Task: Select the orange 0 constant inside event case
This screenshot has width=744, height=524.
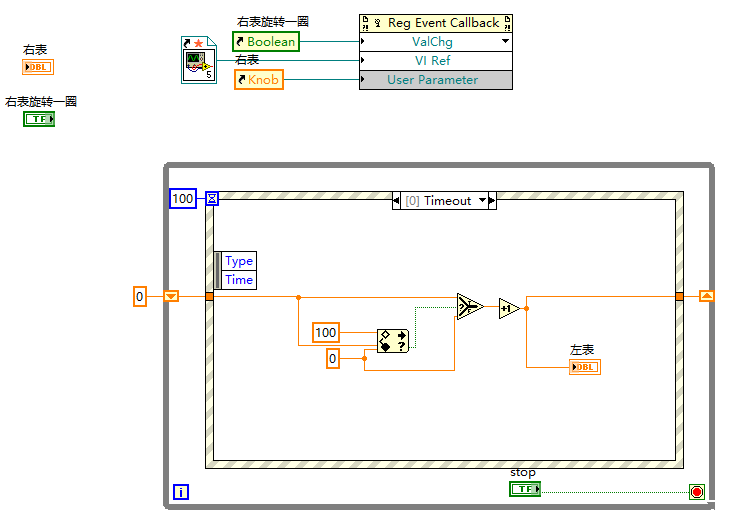Action: [x=333, y=358]
